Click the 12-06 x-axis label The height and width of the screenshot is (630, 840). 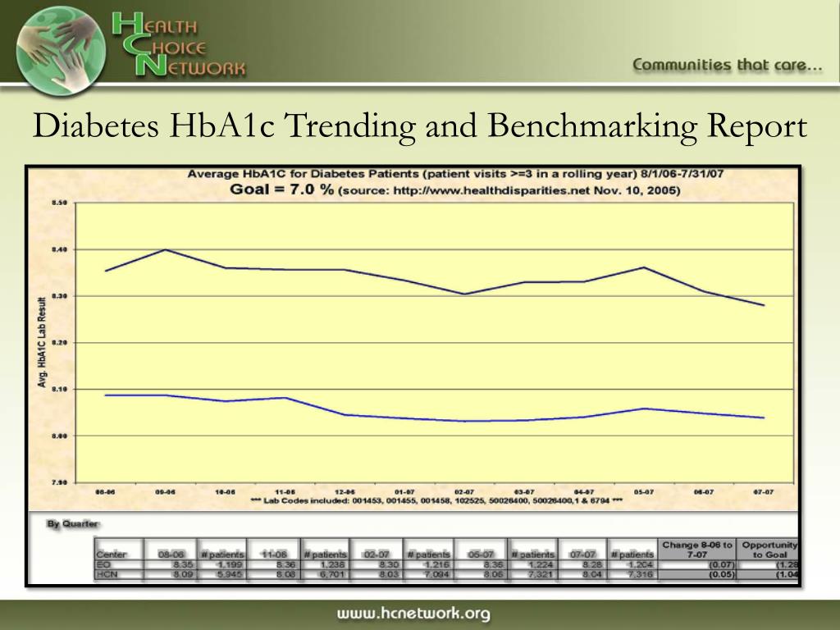[x=345, y=491]
